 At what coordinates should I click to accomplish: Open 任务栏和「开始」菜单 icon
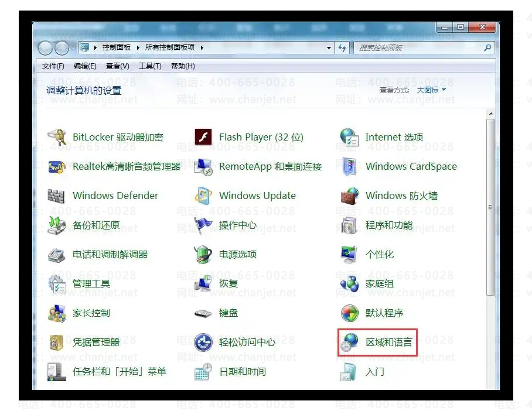tap(57, 372)
